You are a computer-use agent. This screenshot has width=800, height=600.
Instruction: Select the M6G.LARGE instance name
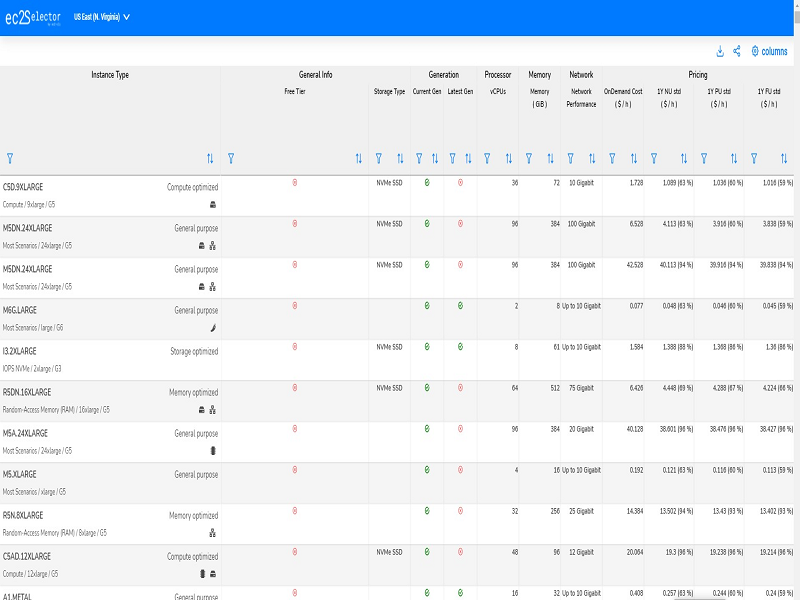pyautogui.click(x=20, y=310)
